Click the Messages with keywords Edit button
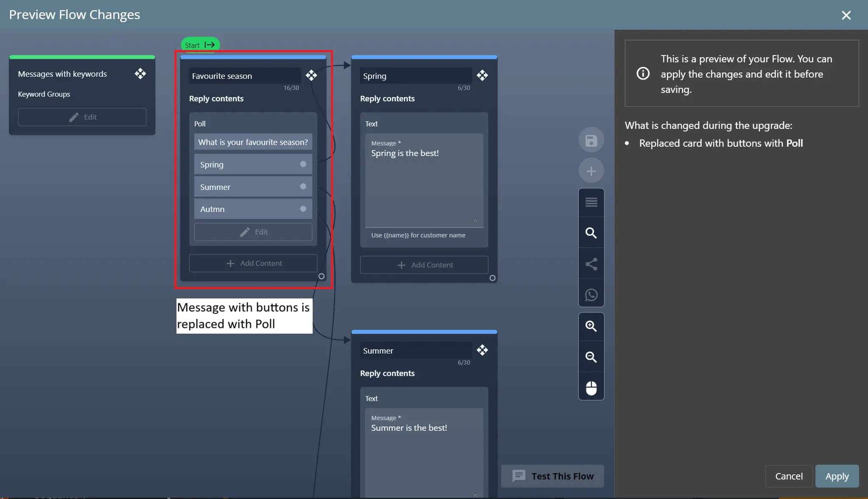The height and width of the screenshot is (499, 868). (x=82, y=117)
